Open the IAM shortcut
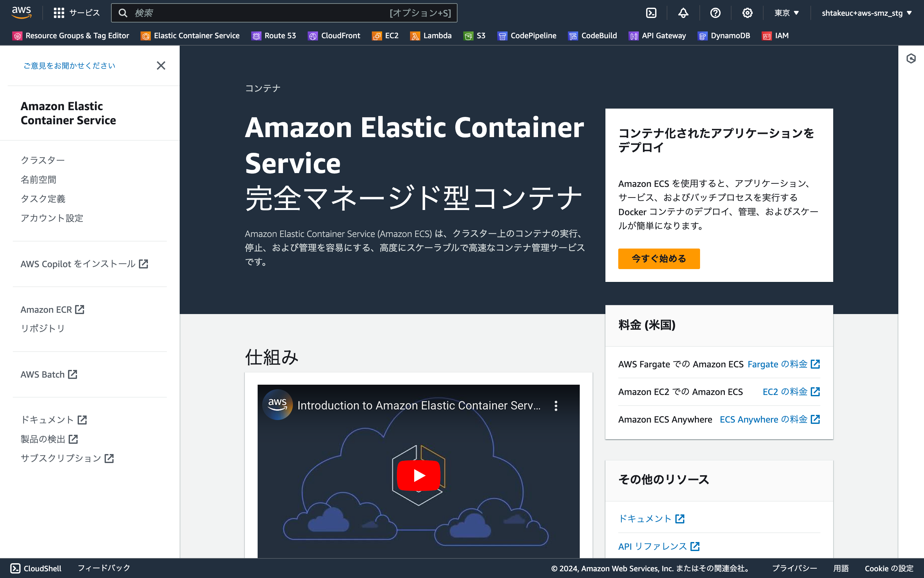Screen dimensions: 924x578 pos(775,36)
